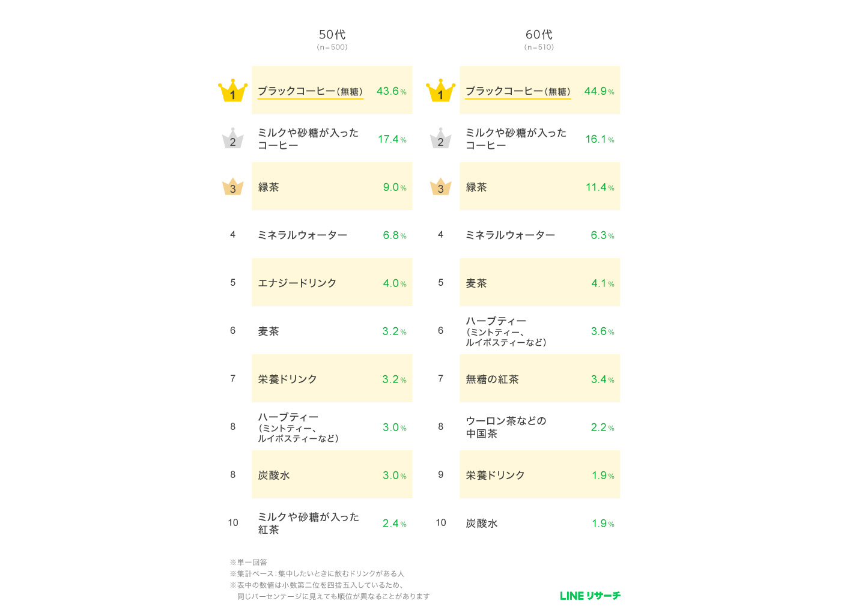841x616 pixels.
Task: Click the silver rank 2 crown under 60代
Action: [x=440, y=139]
